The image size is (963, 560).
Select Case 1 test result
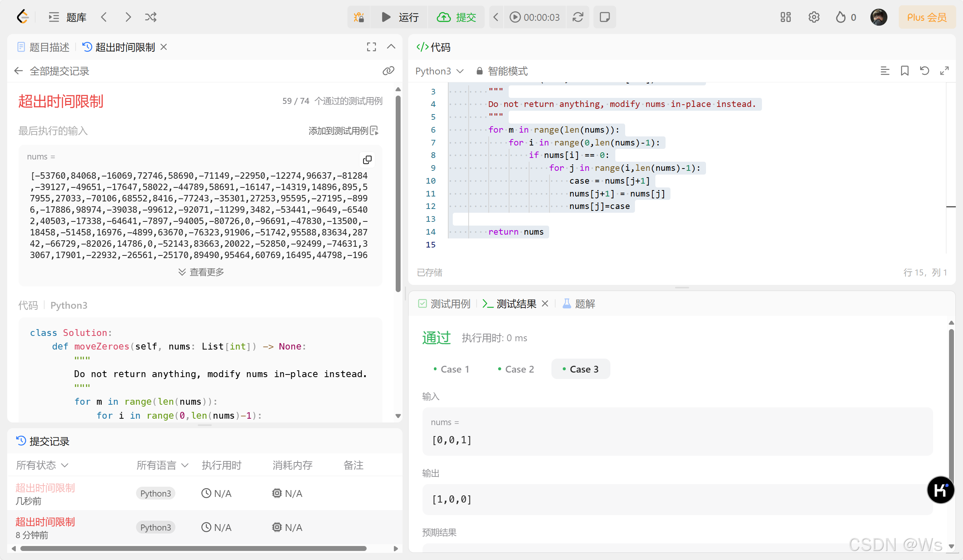click(451, 369)
